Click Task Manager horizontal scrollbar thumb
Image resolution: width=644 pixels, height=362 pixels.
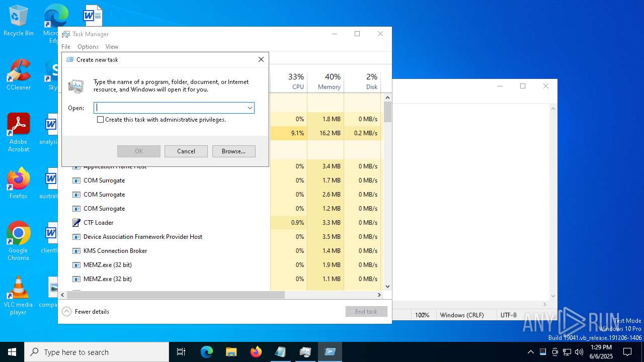pyautogui.click(x=176, y=295)
